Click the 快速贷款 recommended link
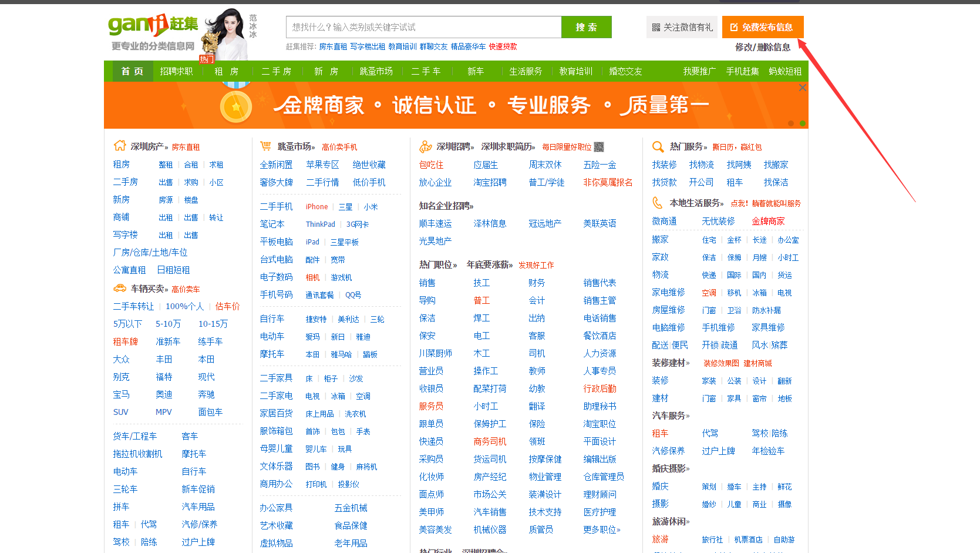The width and height of the screenshot is (980, 553). pyautogui.click(x=503, y=46)
